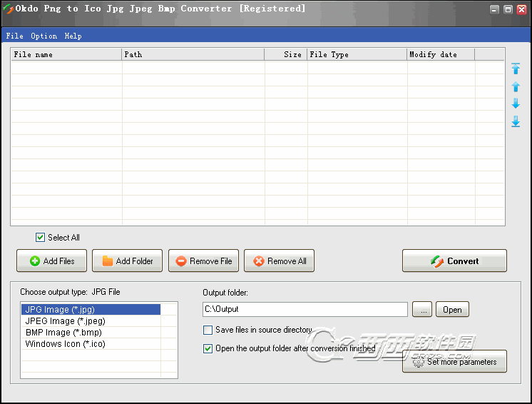Uncheck Open the output folder after conversion
This screenshot has width=532, height=404.
(x=208, y=348)
